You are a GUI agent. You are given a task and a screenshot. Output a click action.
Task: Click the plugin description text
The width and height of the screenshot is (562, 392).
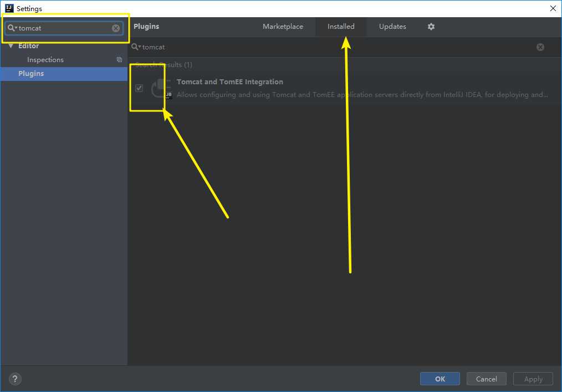[362, 95]
